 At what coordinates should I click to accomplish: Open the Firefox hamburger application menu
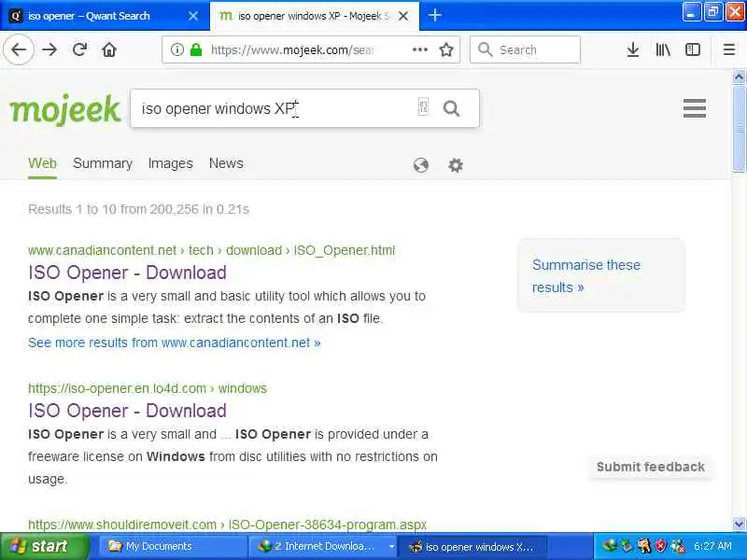729,49
